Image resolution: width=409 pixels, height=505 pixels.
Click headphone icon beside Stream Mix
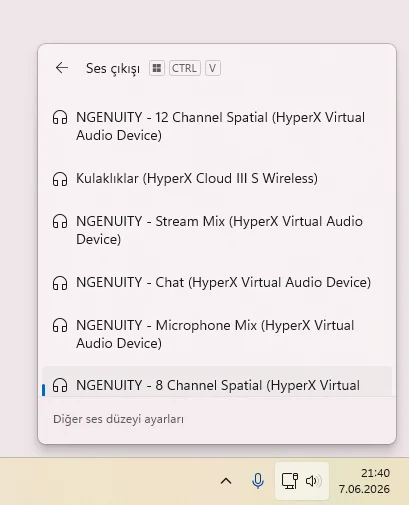click(60, 222)
